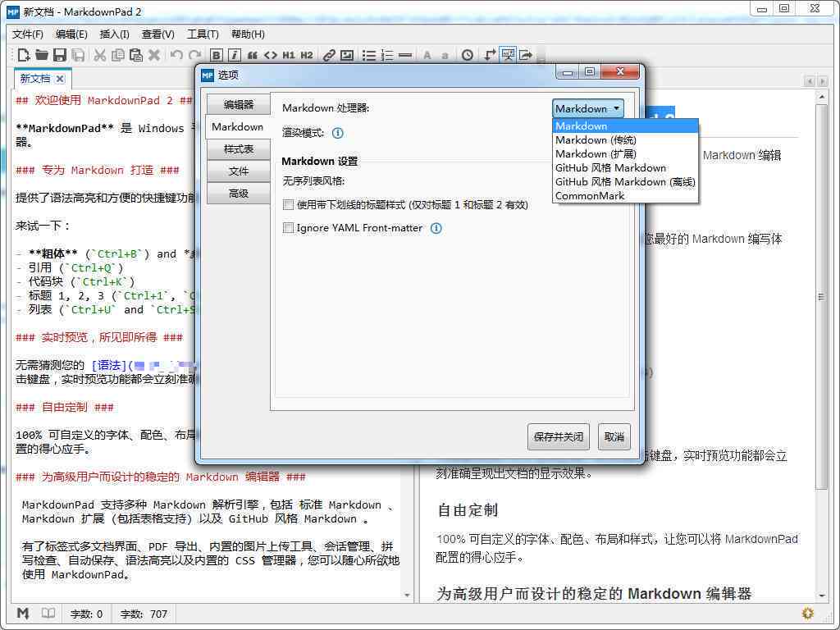Select the Markdown tab in options dialog
The image size is (840, 630).
click(238, 127)
